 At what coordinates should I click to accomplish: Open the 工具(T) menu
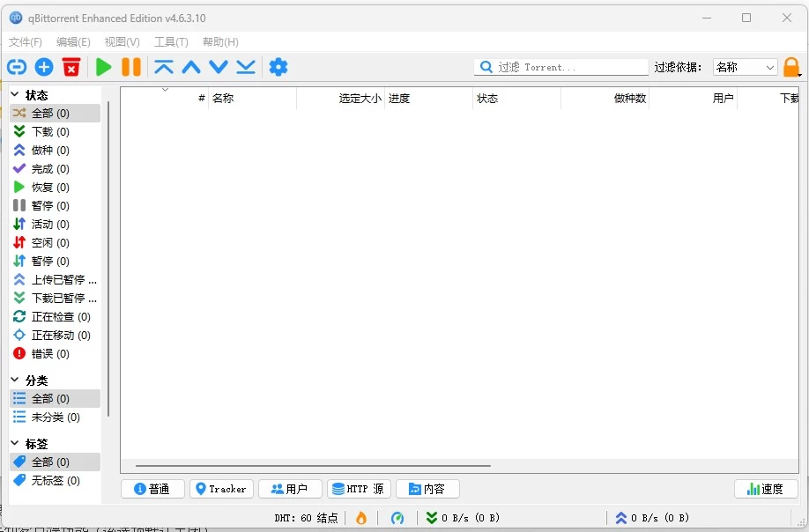pos(171,41)
